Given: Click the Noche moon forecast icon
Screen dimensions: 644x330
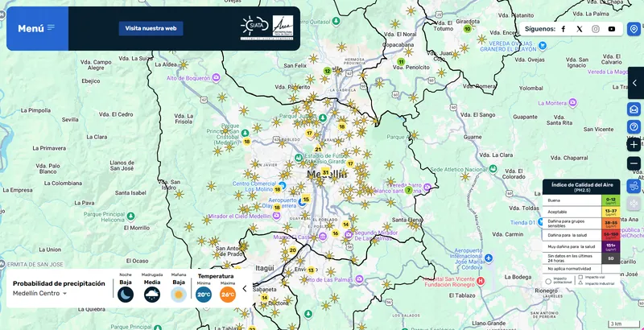Looking at the screenshot, I should click(x=126, y=295).
